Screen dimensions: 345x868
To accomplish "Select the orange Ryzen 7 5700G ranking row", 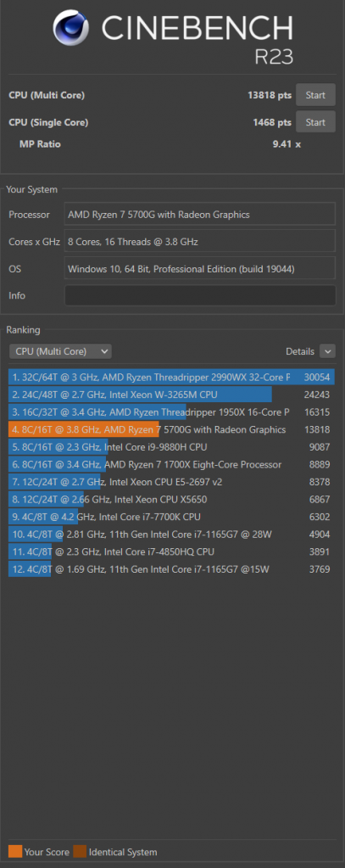I will [171, 429].
